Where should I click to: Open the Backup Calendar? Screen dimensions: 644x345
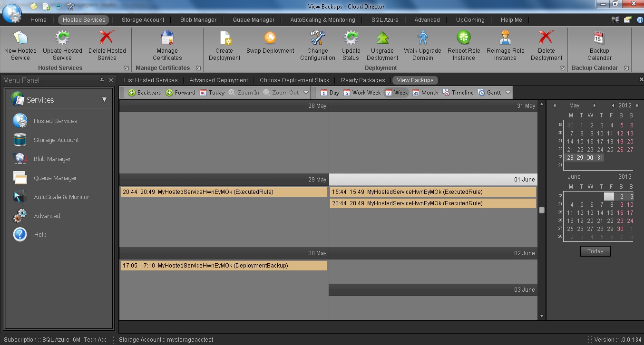(x=599, y=38)
